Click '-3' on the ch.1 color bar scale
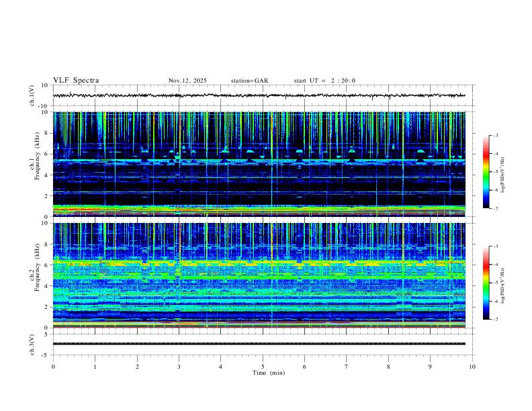The width and height of the screenshot is (532, 411). coord(495,135)
